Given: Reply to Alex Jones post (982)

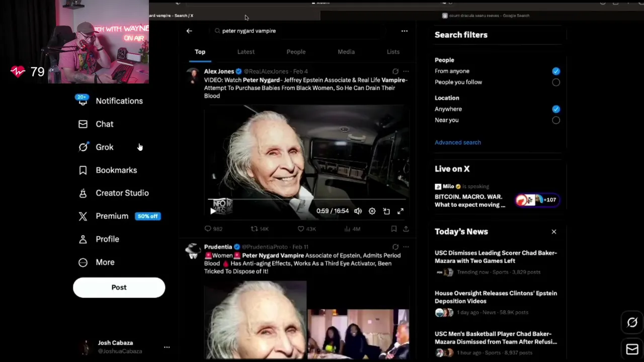Looking at the screenshot, I should point(213,229).
